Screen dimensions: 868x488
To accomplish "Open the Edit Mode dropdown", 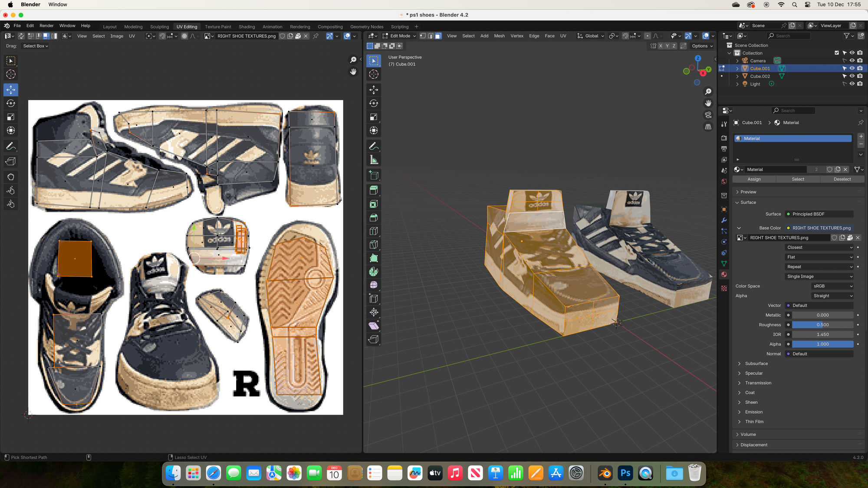I will [x=399, y=36].
